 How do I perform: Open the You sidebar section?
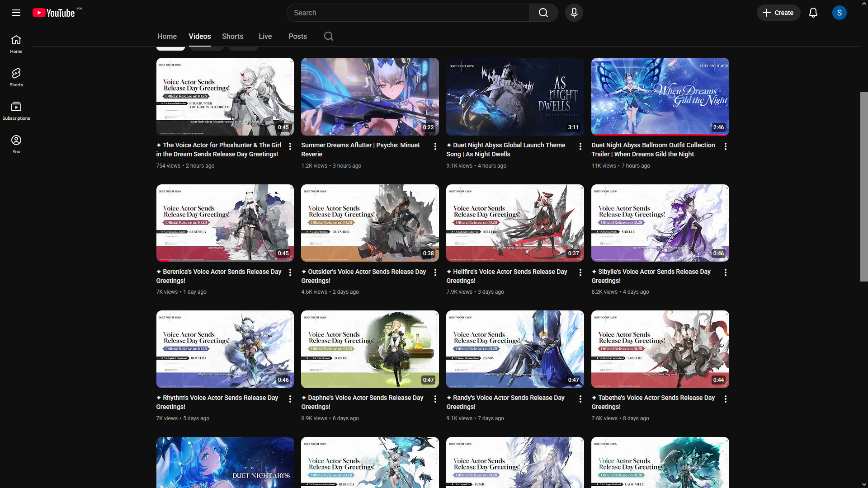tap(16, 144)
